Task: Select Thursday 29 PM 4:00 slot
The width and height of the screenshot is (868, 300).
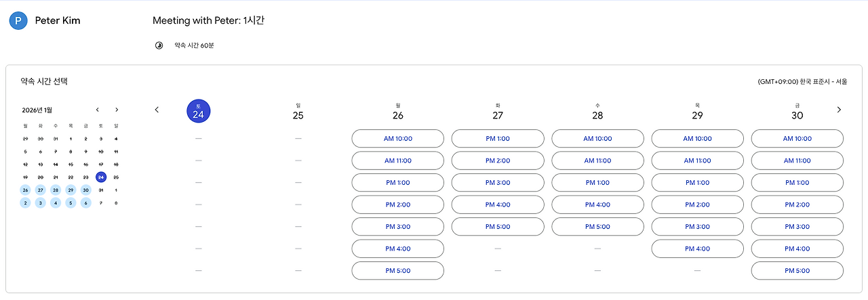Action: tap(698, 249)
